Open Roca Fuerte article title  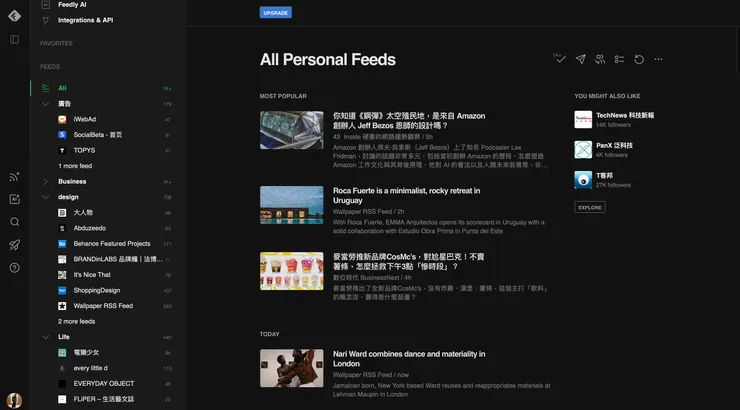point(406,195)
